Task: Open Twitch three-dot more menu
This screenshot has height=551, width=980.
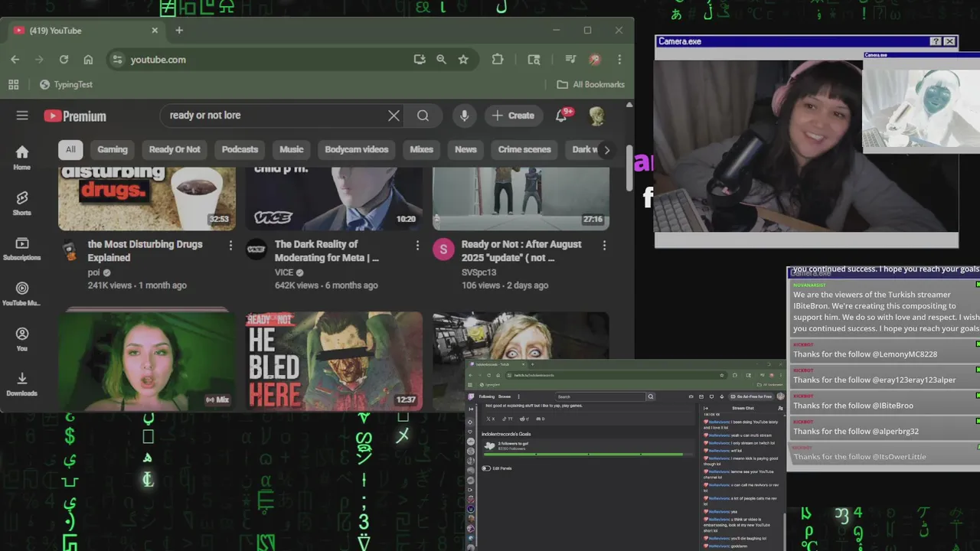Action: pos(518,396)
